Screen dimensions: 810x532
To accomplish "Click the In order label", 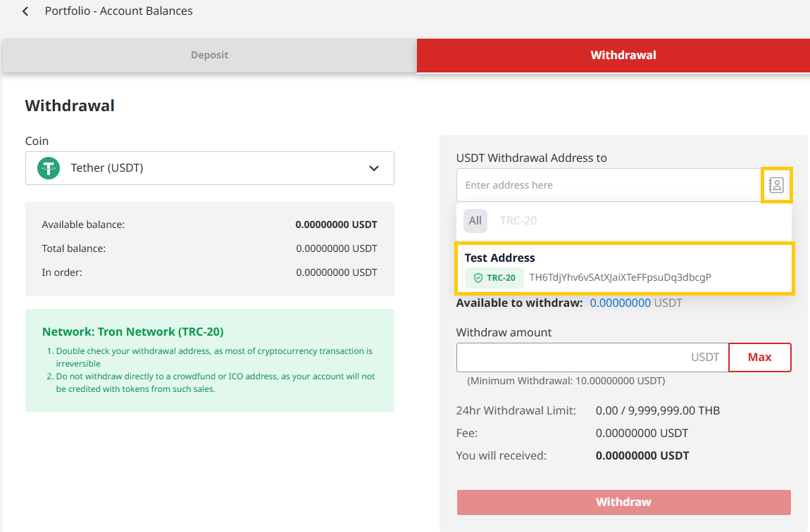I will coord(62,272).
